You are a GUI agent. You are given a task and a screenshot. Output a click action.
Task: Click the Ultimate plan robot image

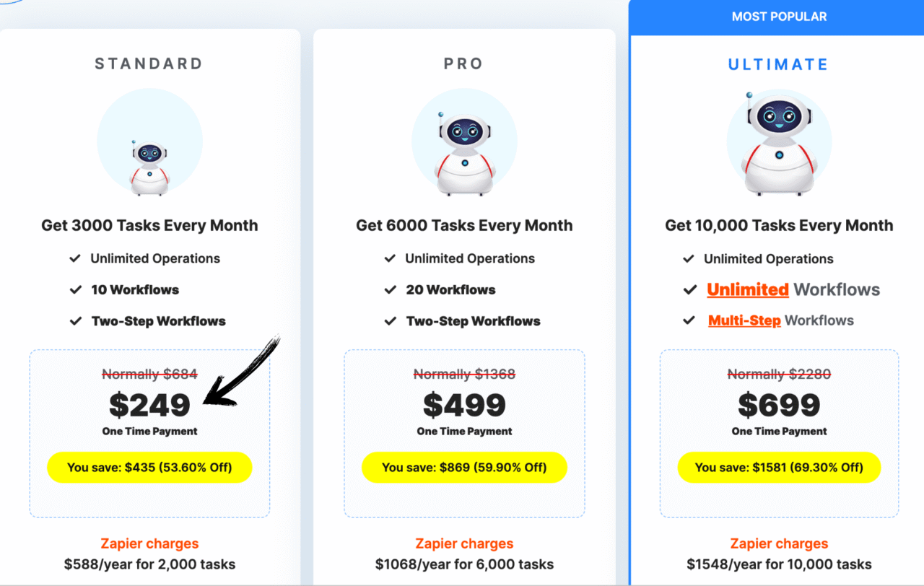[x=779, y=143]
